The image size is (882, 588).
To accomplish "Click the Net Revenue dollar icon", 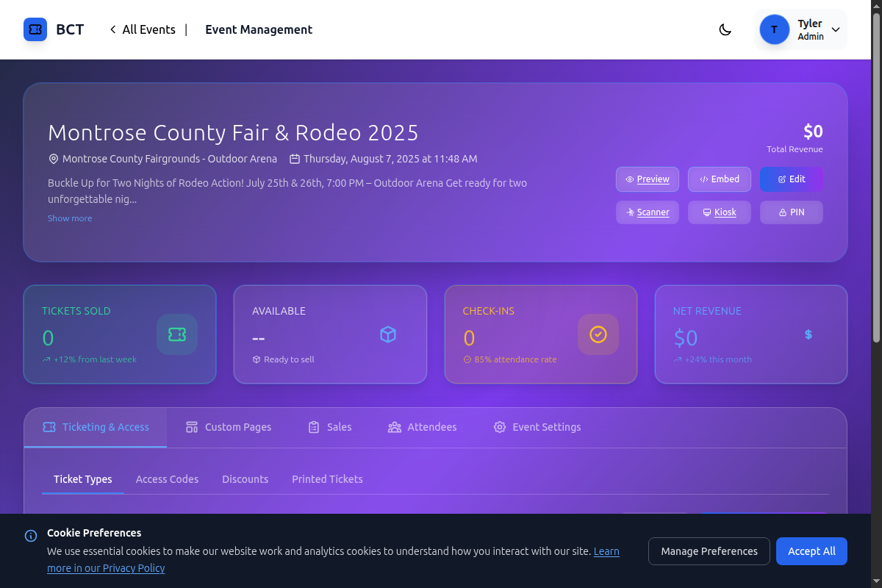I will tap(808, 334).
